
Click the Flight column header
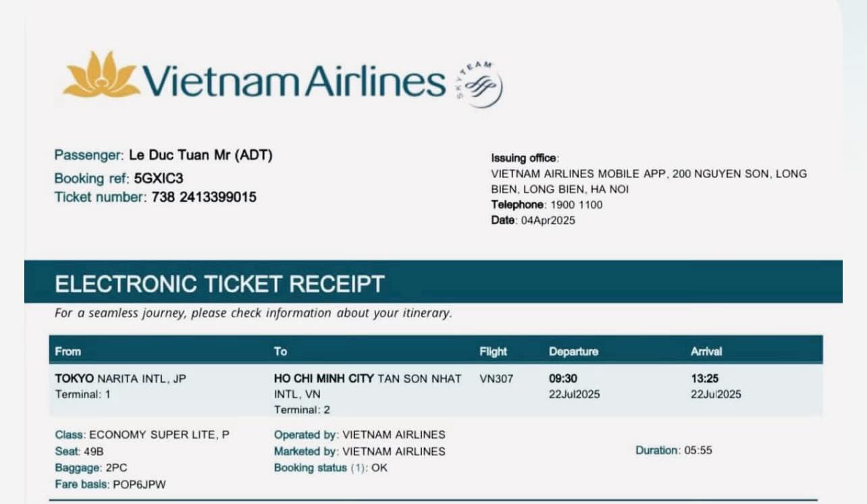(493, 352)
